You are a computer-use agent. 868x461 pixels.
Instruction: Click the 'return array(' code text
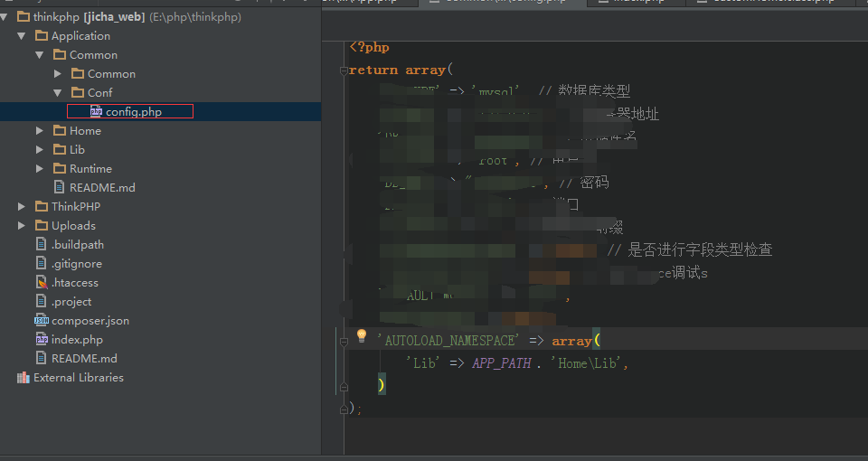tap(401, 70)
